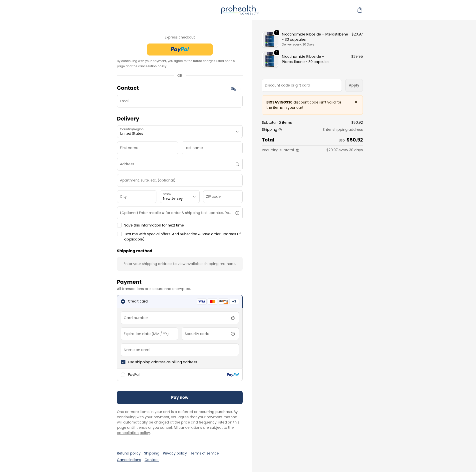Image resolution: width=476 pixels, height=472 pixels.
Task: Check Save this information for next time
Action: coord(119,225)
